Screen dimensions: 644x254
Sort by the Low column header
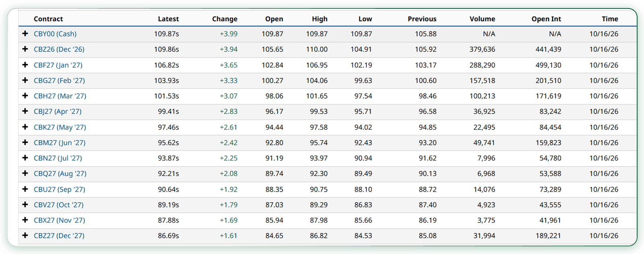click(365, 19)
